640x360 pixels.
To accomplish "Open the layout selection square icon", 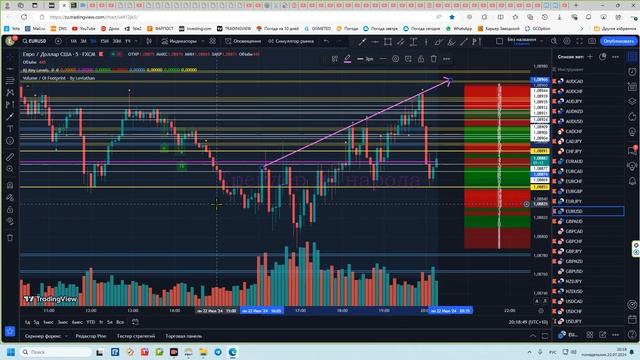I will pos(499,41).
